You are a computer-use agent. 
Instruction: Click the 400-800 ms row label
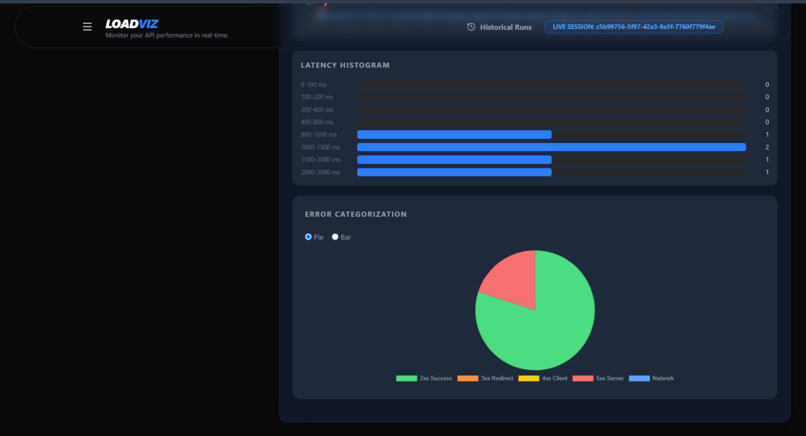[317, 122]
